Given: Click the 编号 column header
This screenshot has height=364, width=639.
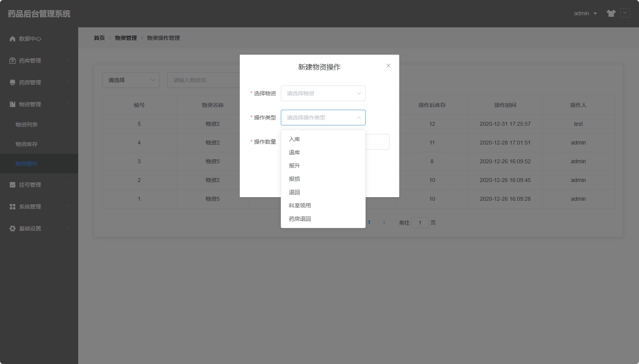Looking at the screenshot, I should pos(139,105).
